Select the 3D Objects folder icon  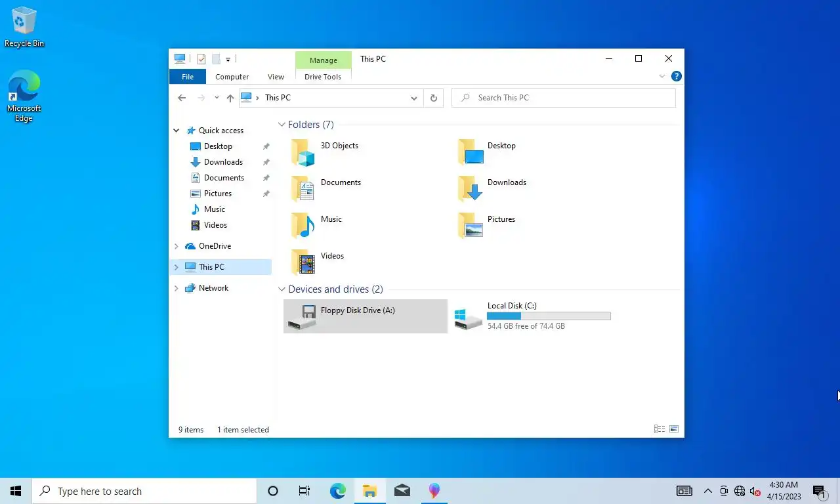[303, 152]
